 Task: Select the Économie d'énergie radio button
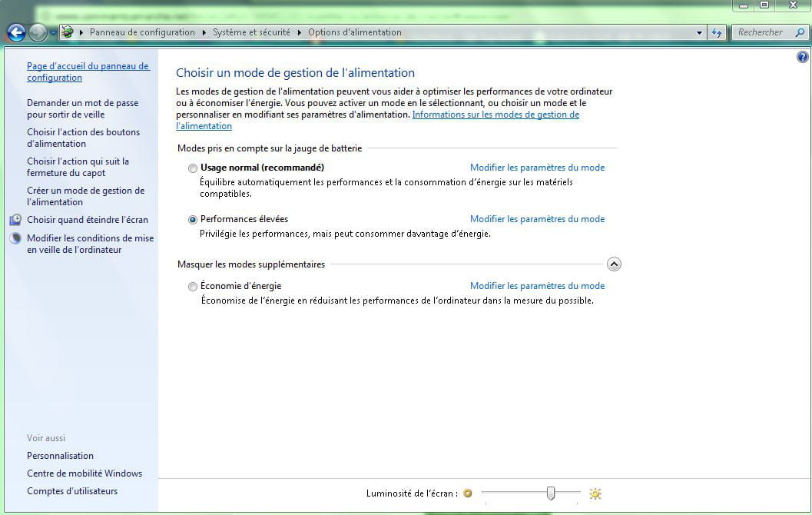tap(193, 287)
